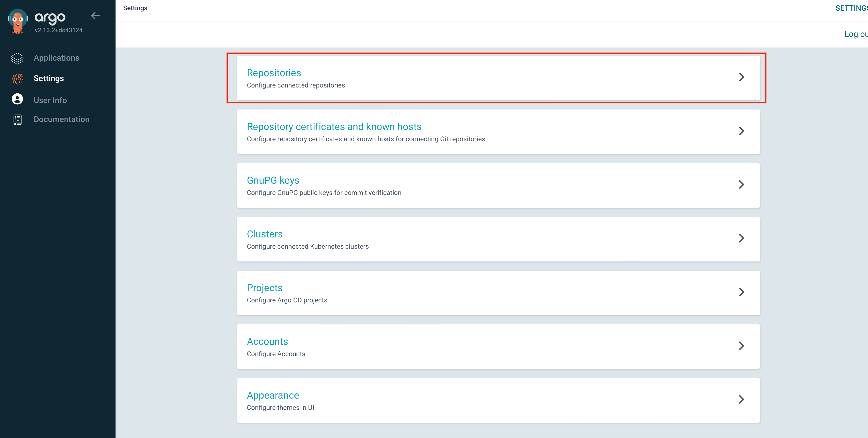The height and width of the screenshot is (438, 868).
Task: Click the Argo octopus logo
Action: [x=18, y=21]
